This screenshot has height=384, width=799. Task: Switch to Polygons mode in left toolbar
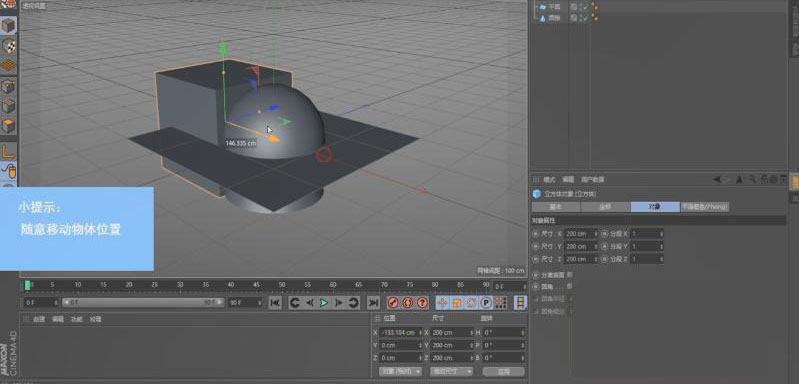[8, 126]
